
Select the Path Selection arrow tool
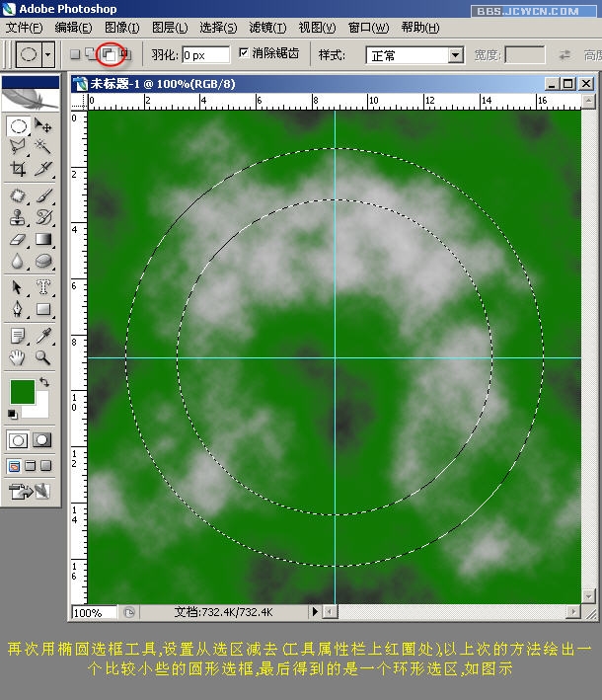coord(18,287)
